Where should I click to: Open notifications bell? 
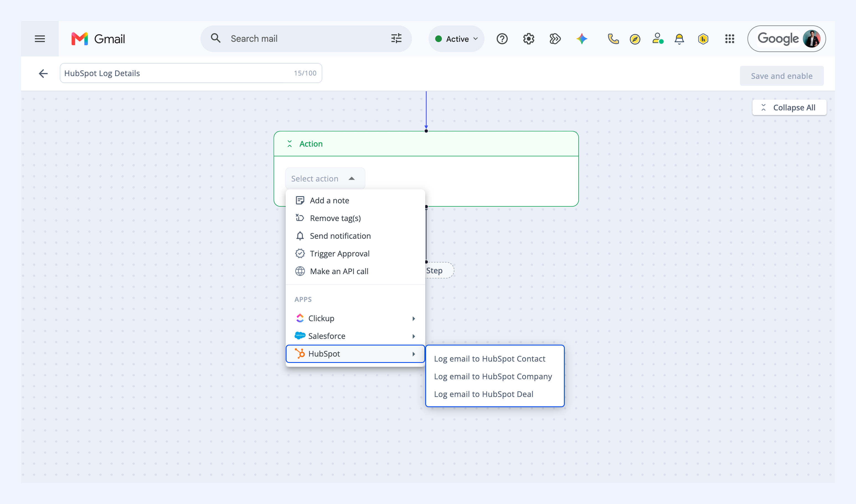click(679, 39)
